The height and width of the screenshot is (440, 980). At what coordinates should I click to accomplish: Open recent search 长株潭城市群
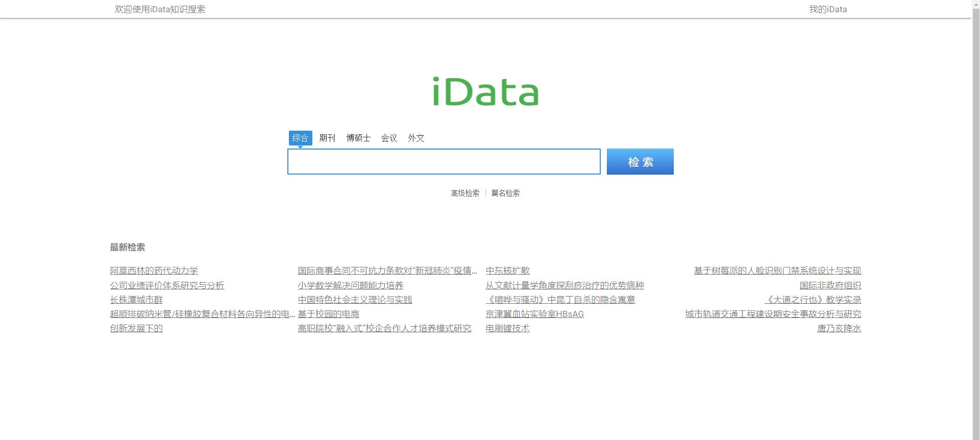click(x=136, y=300)
